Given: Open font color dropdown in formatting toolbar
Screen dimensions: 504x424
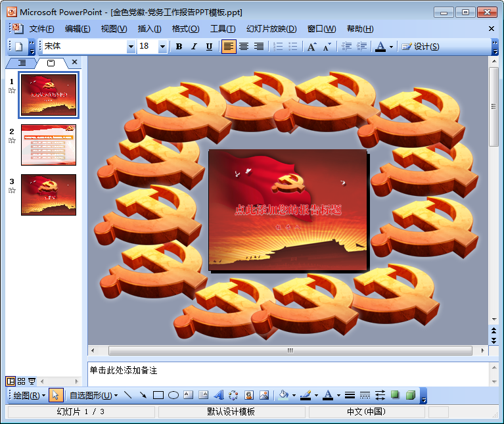Looking at the screenshot, I should tap(391, 47).
